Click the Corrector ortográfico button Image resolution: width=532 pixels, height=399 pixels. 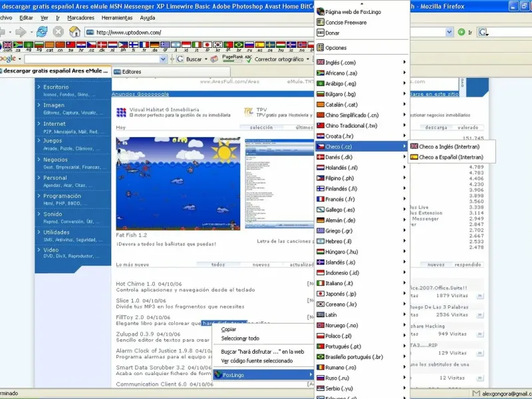[x=279, y=59]
